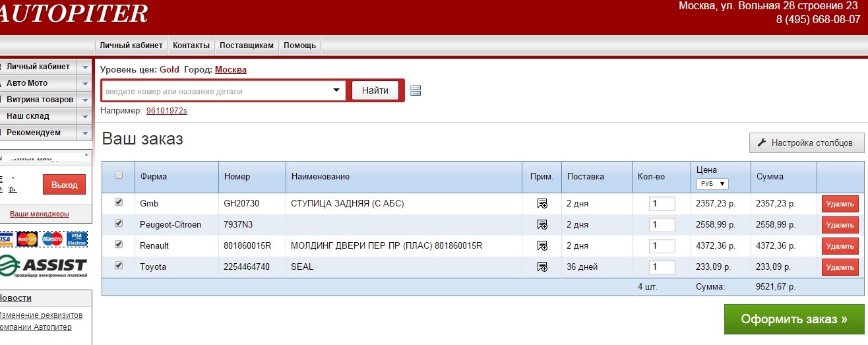Click the Москва city link

tap(231, 69)
